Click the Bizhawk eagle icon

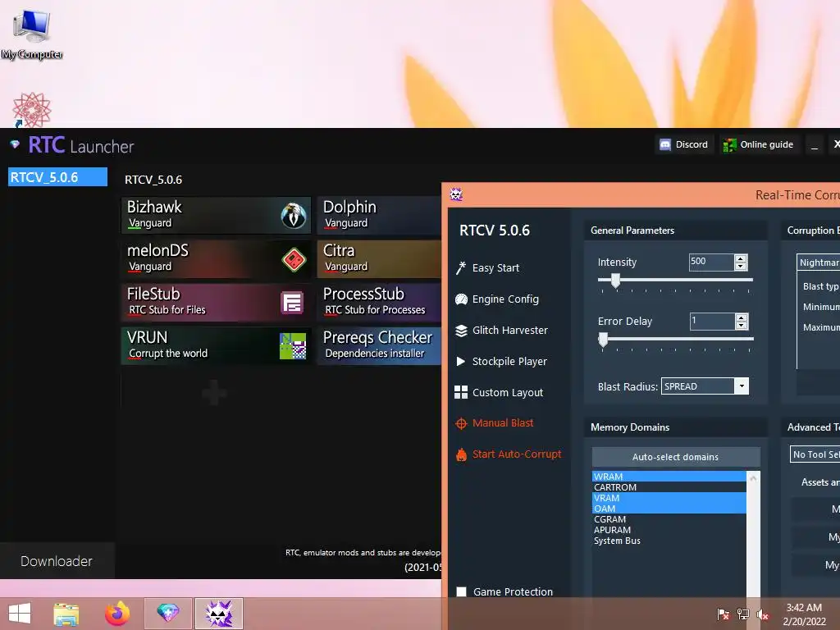[x=294, y=216]
